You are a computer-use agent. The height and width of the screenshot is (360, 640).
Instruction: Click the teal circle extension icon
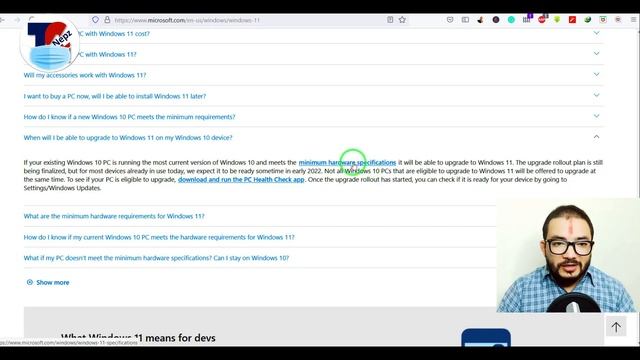click(511, 20)
